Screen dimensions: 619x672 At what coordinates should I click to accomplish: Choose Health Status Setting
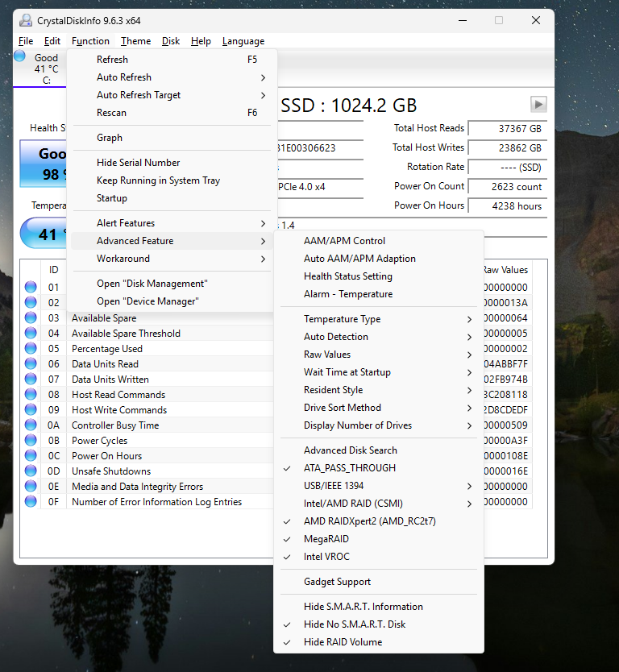coord(347,276)
